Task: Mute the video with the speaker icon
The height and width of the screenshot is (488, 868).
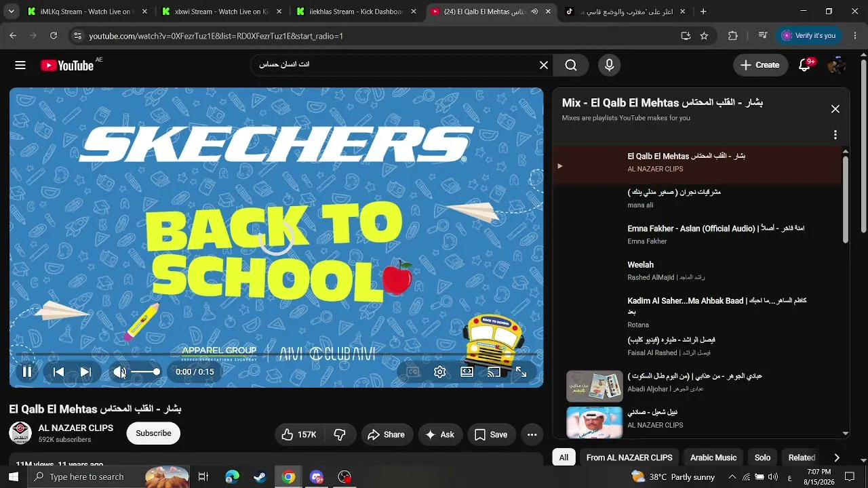Action: pyautogui.click(x=119, y=371)
